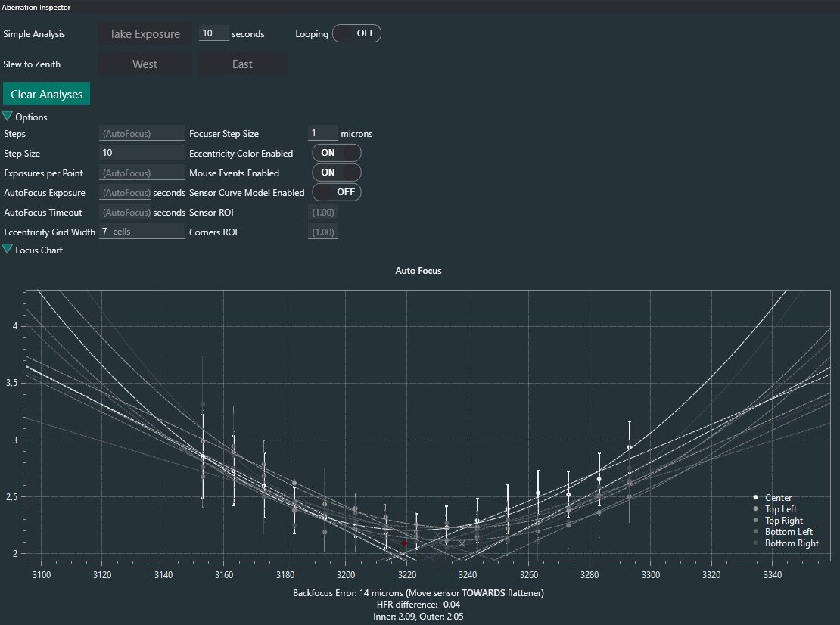Edit Exposures per Point field
This screenshot has height=625, width=840.
(x=142, y=173)
